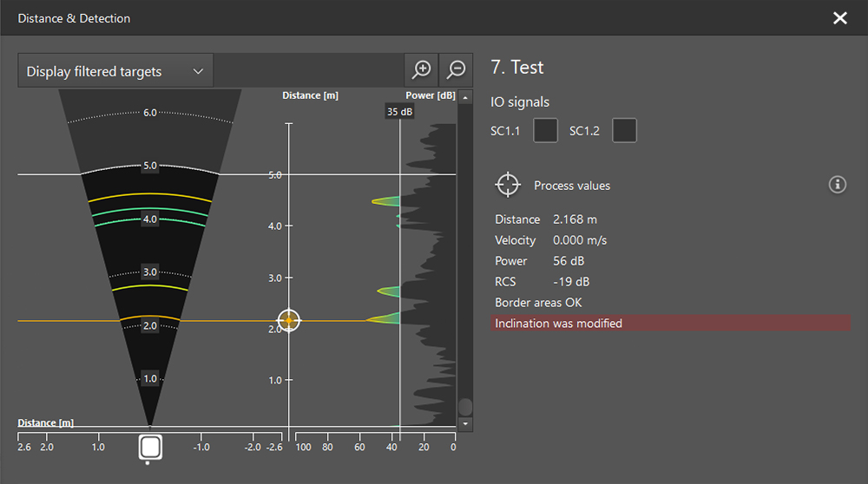The image size is (868, 484).
Task: Select the sensor device icon below the cone
Action: pos(150,448)
